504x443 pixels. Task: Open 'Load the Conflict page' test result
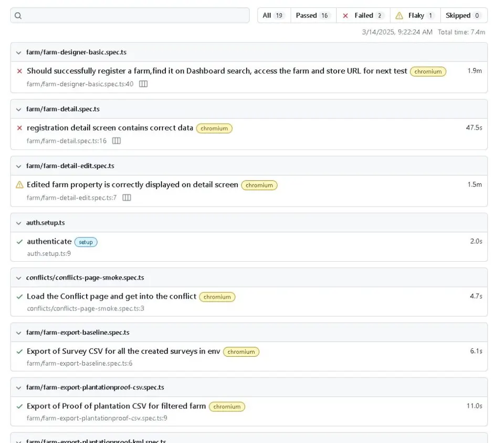pos(111,296)
